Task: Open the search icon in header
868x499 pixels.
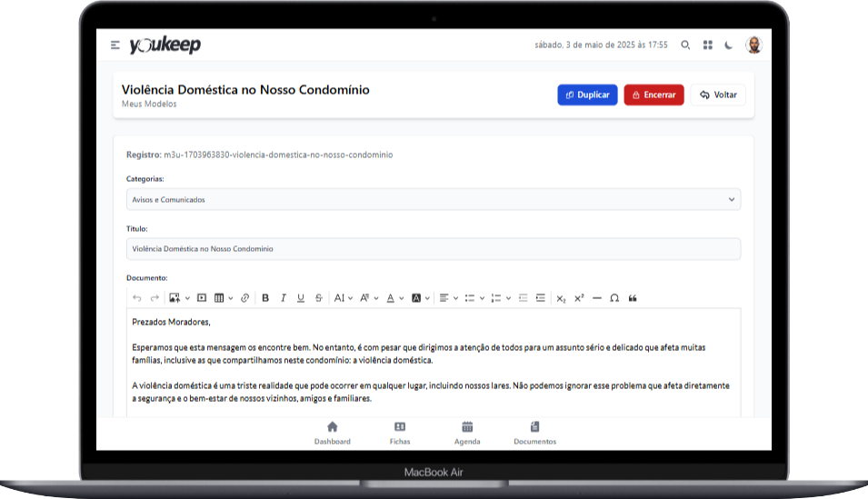Action: pos(685,45)
